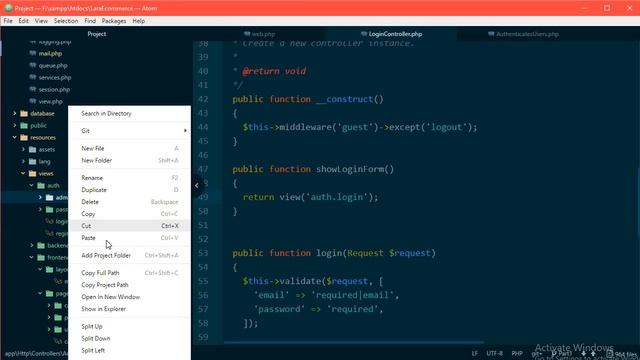This screenshot has height=360, width=640.
Task: Click the PHP file icon beside mail.php
Action: [33, 53]
